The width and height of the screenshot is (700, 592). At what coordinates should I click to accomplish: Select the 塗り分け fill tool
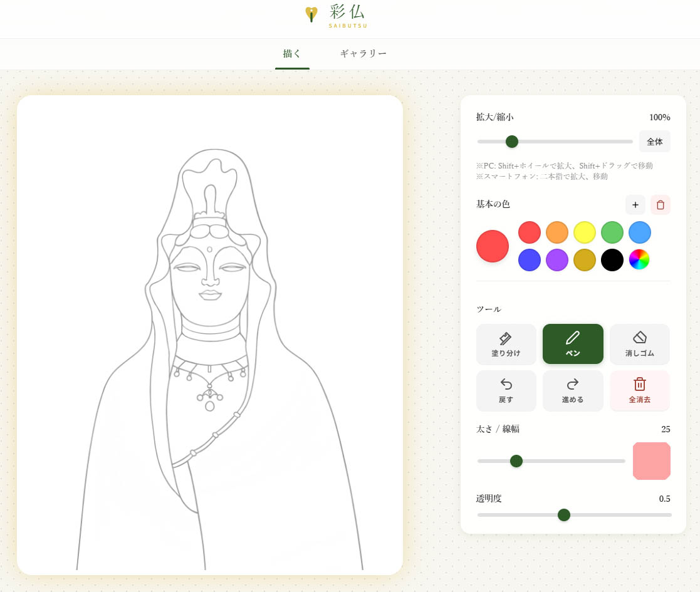click(506, 344)
